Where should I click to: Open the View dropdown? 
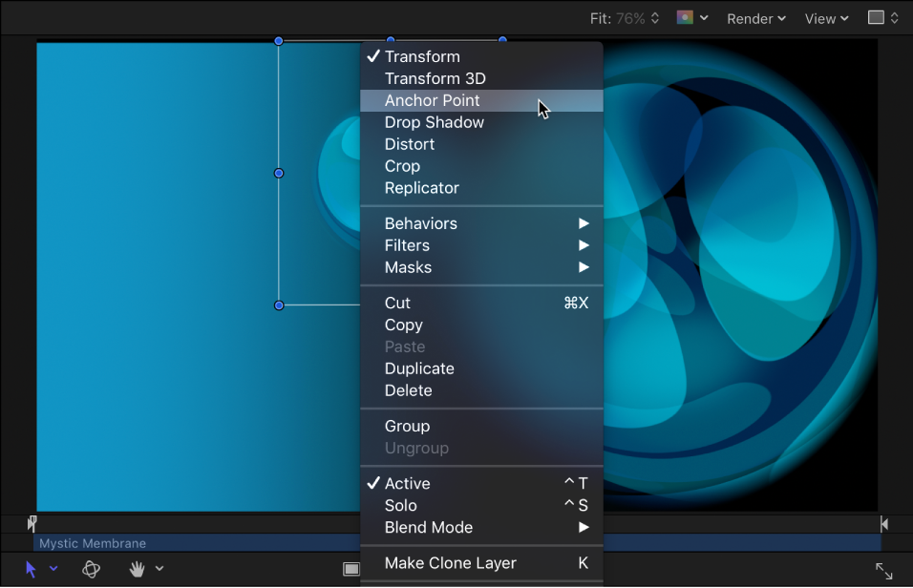[821, 17]
